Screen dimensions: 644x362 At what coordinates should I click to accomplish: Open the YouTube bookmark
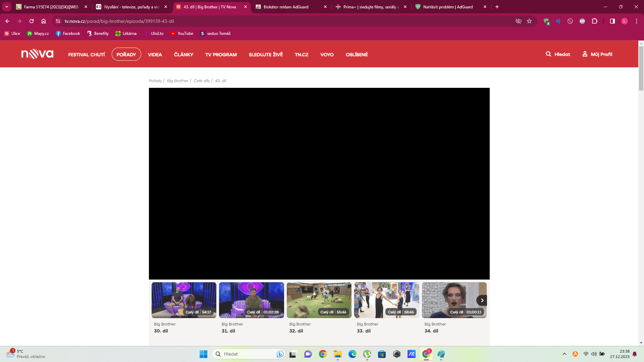tap(182, 33)
